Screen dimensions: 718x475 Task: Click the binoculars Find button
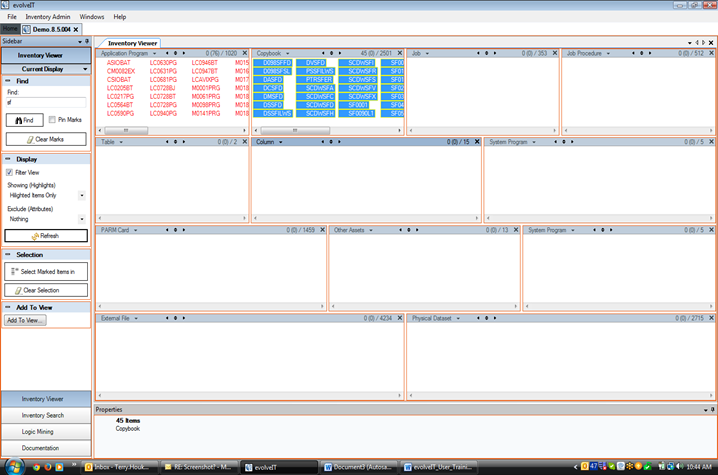(25, 120)
